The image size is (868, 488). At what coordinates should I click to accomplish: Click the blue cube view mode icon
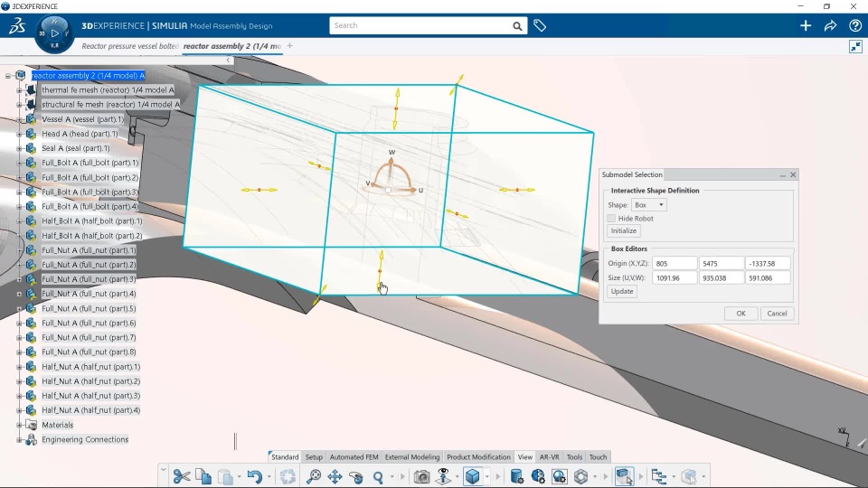472,476
